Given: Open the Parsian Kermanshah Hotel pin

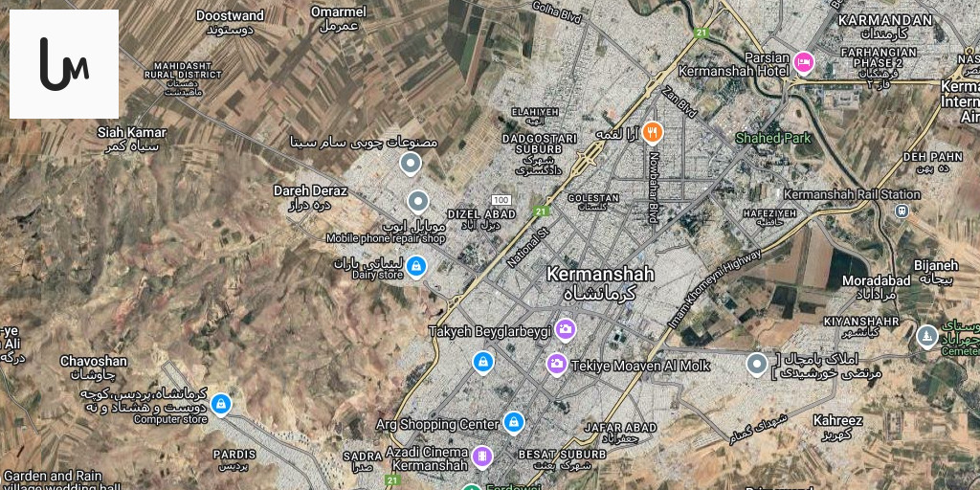Looking at the screenshot, I should (x=803, y=62).
